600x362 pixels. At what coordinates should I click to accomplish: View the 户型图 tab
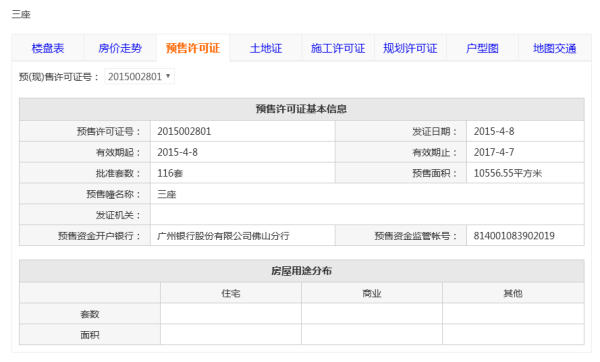pyautogui.click(x=483, y=48)
